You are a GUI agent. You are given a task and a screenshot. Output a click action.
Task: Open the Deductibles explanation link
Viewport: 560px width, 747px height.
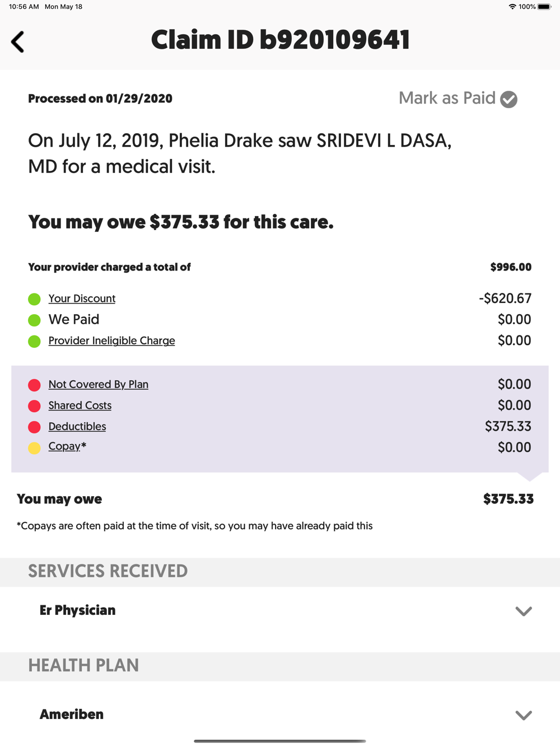point(77,426)
